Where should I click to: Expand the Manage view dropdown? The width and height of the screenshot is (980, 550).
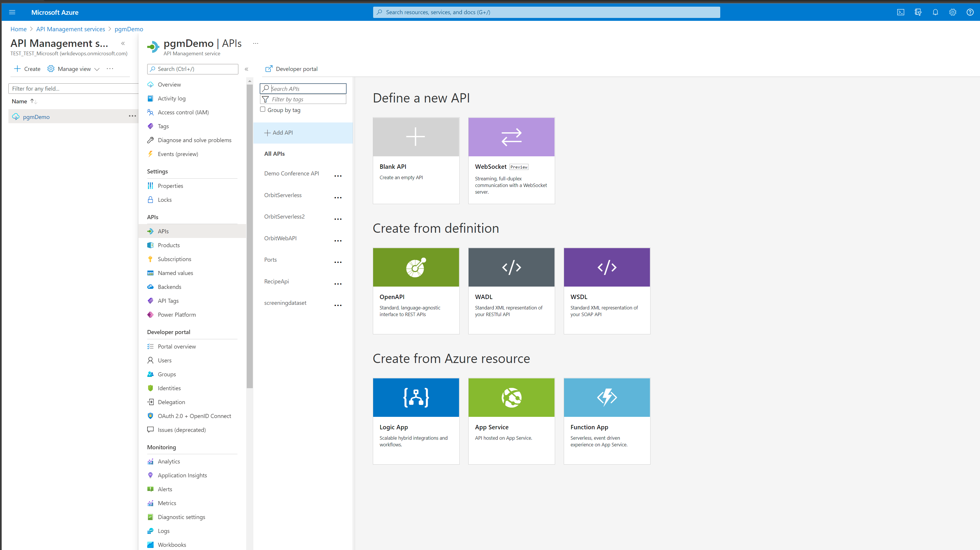(x=97, y=69)
